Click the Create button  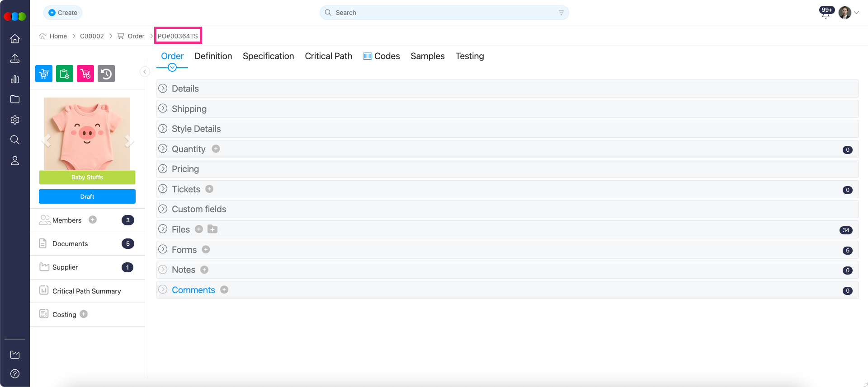[63, 13]
